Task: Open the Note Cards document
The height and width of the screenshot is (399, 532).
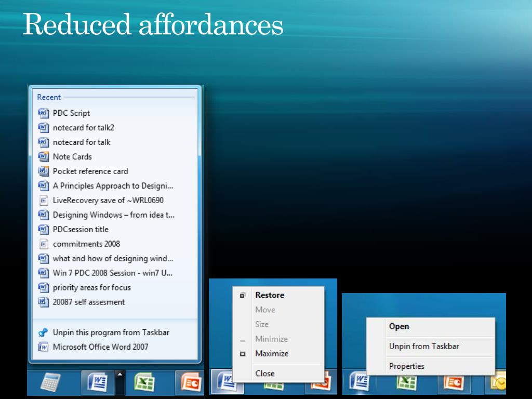Action: [x=115, y=157]
